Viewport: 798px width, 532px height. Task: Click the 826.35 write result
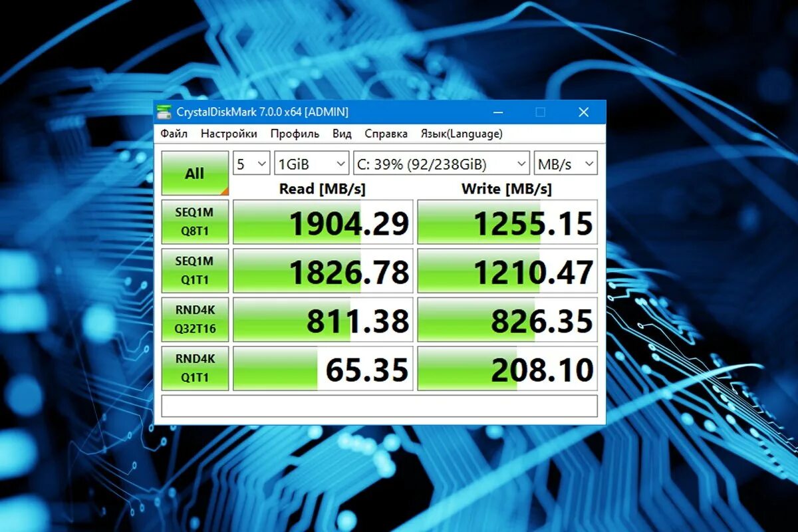coord(507,319)
